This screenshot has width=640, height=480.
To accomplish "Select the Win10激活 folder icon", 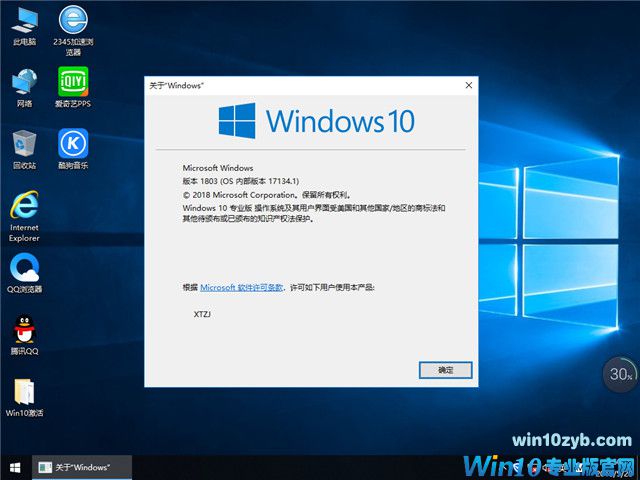I will 24,398.
